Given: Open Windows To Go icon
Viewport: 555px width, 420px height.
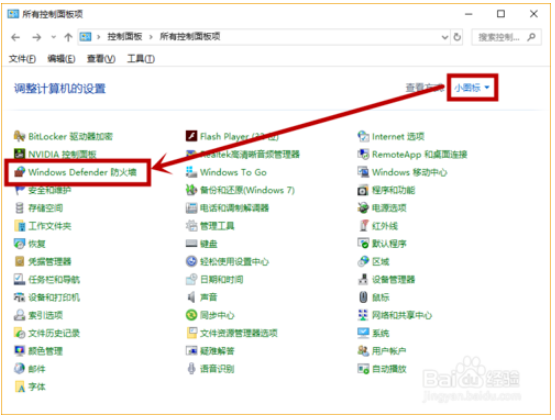Looking at the screenshot, I should coord(191,172).
